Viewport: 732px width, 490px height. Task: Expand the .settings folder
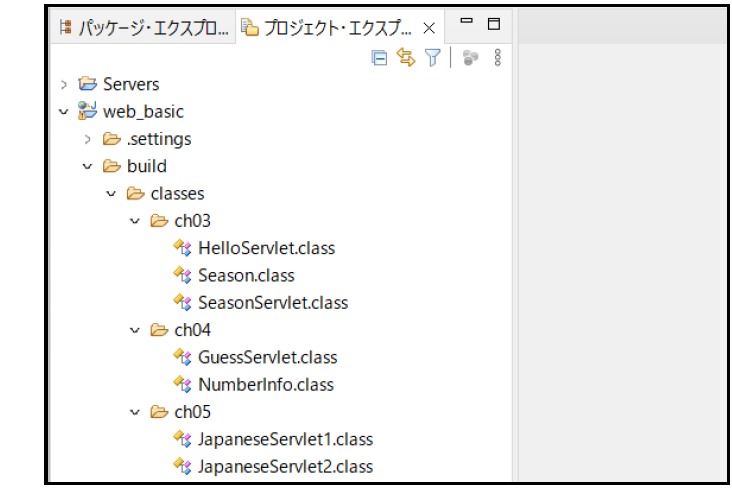[x=88, y=139]
